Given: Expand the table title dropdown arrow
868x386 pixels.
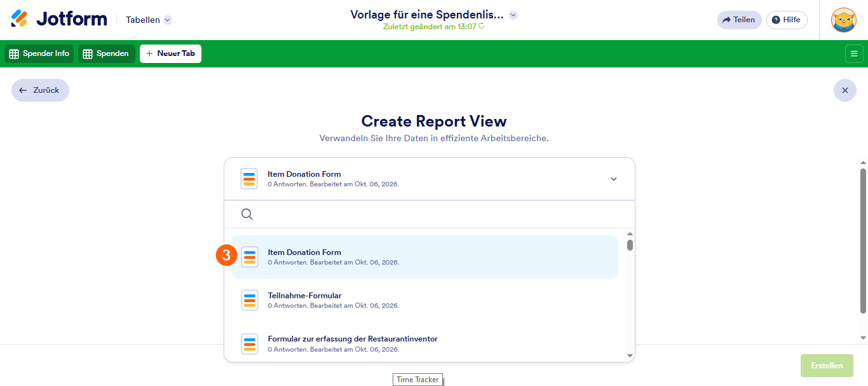Looking at the screenshot, I should [513, 15].
